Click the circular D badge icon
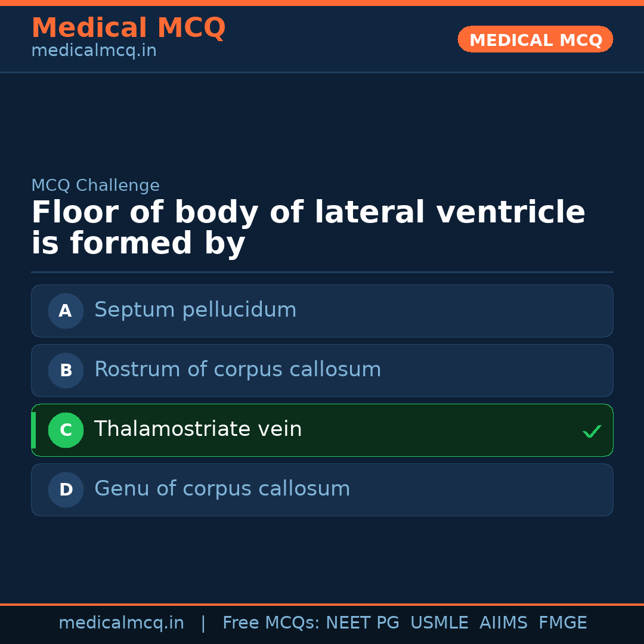644x644 pixels. (x=66, y=490)
